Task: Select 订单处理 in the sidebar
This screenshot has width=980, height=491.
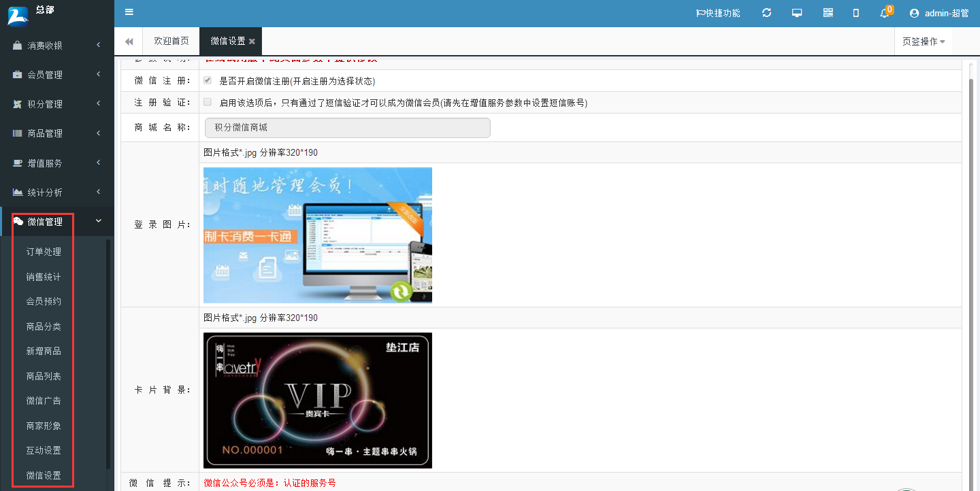Action: [44, 252]
